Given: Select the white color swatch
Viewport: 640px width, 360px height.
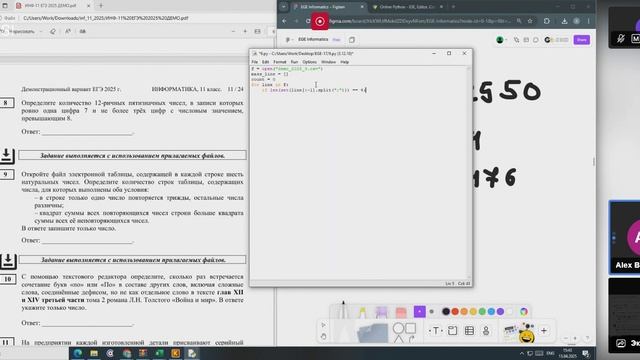Looking at the screenshot, I should (x=509, y=312).
